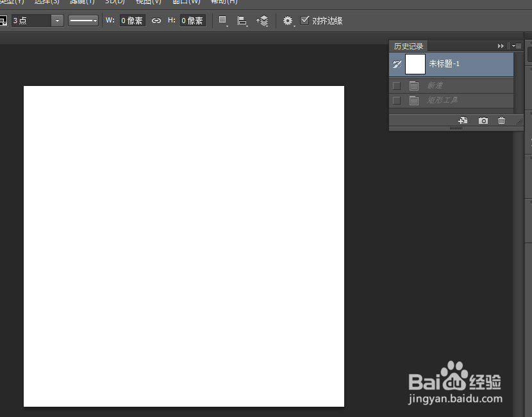The width and height of the screenshot is (532, 417).
Task: Select the 新建 history state
Action: click(451, 85)
